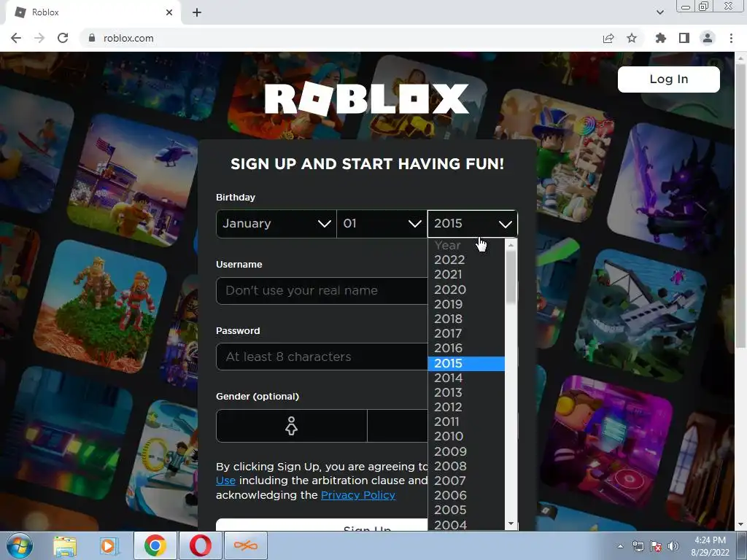The image size is (747, 560).
Task: Open a new browser tab
Action: (x=197, y=12)
